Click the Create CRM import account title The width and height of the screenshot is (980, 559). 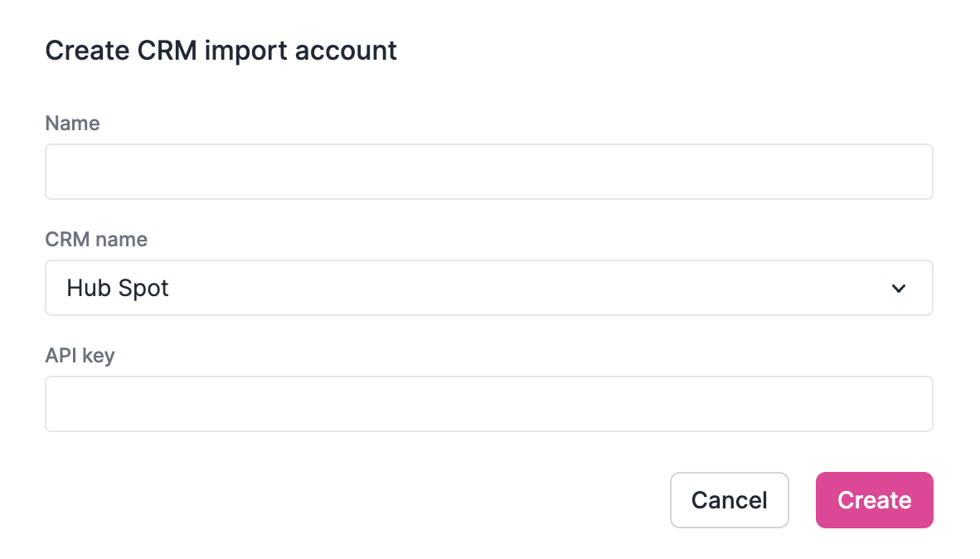[221, 50]
